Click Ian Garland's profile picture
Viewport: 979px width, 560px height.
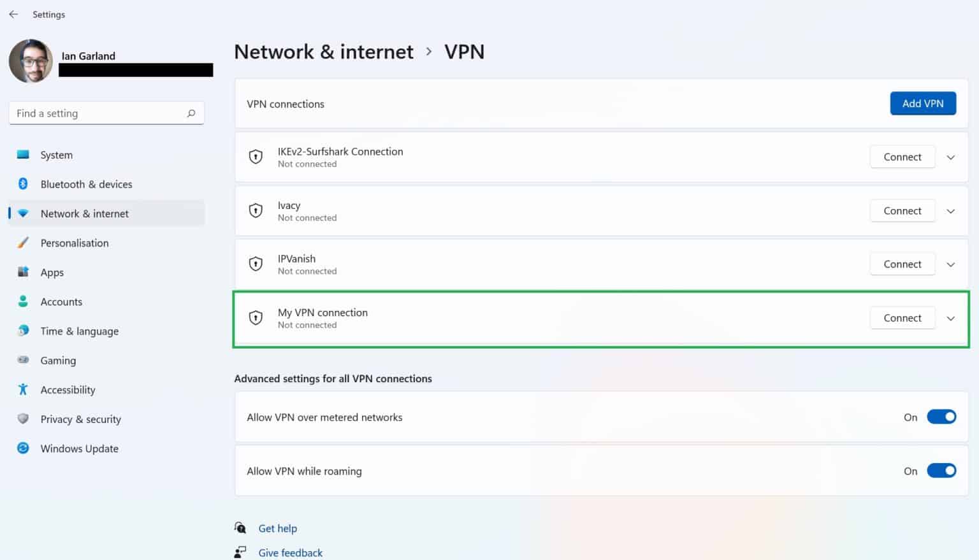coord(31,61)
